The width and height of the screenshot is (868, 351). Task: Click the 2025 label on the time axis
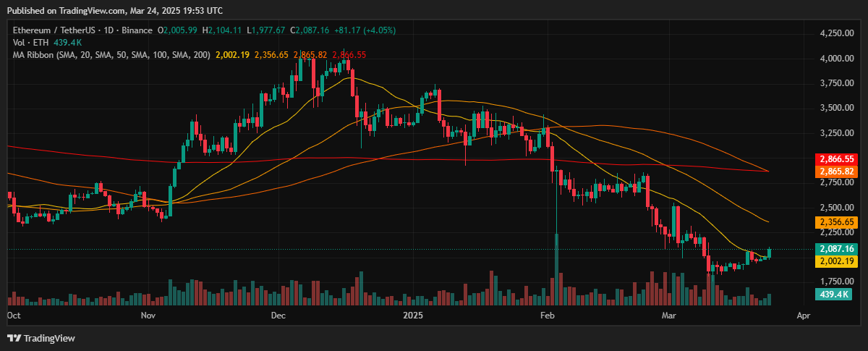[x=412, y=316]
